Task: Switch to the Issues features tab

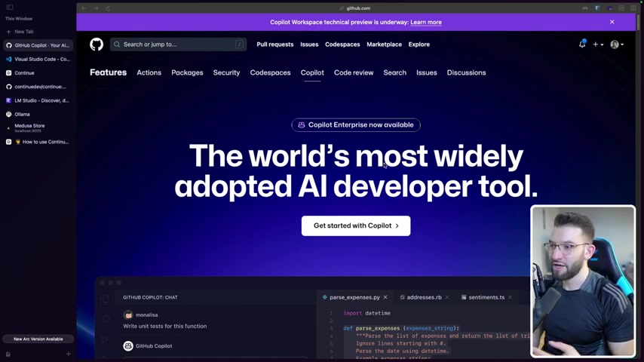Action: coord(426,72)
